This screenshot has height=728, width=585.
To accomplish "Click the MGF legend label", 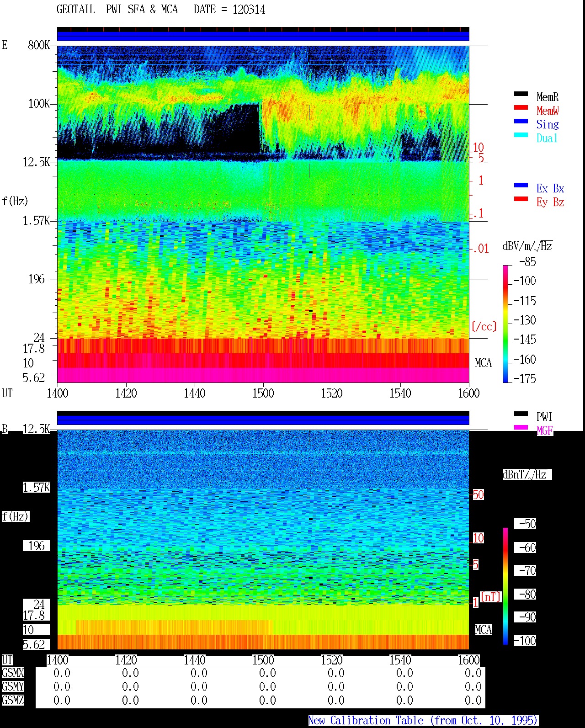I will click(545, 430).
